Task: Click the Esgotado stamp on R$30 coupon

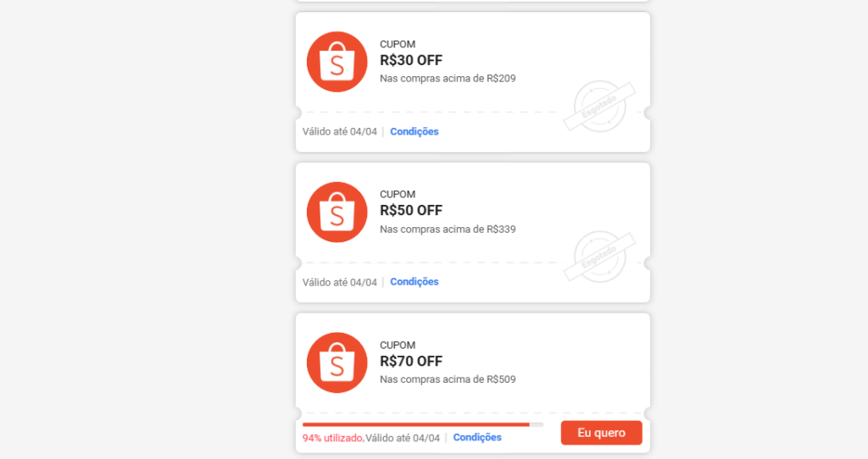Action: pos(599,106)
